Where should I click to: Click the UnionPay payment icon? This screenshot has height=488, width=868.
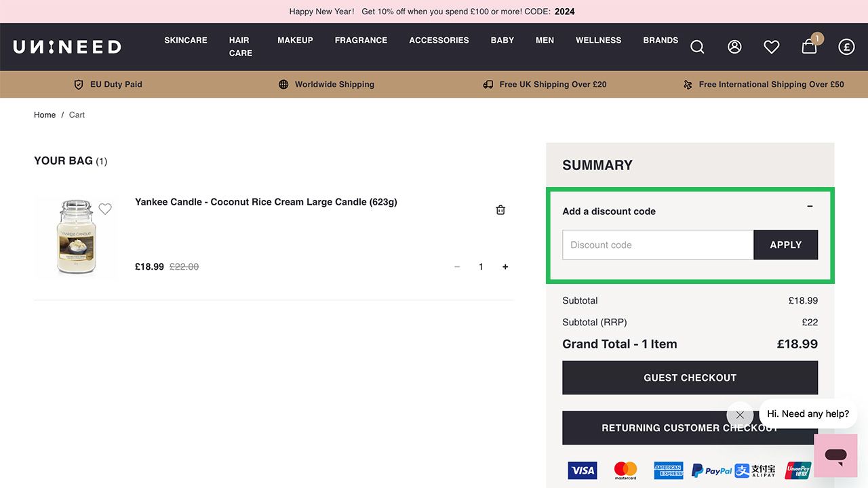(x=798, y=470)
